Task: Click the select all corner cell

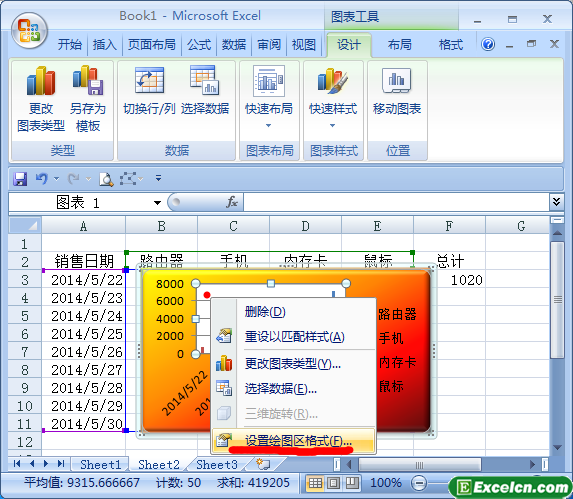Action: (x=25, y=225)
